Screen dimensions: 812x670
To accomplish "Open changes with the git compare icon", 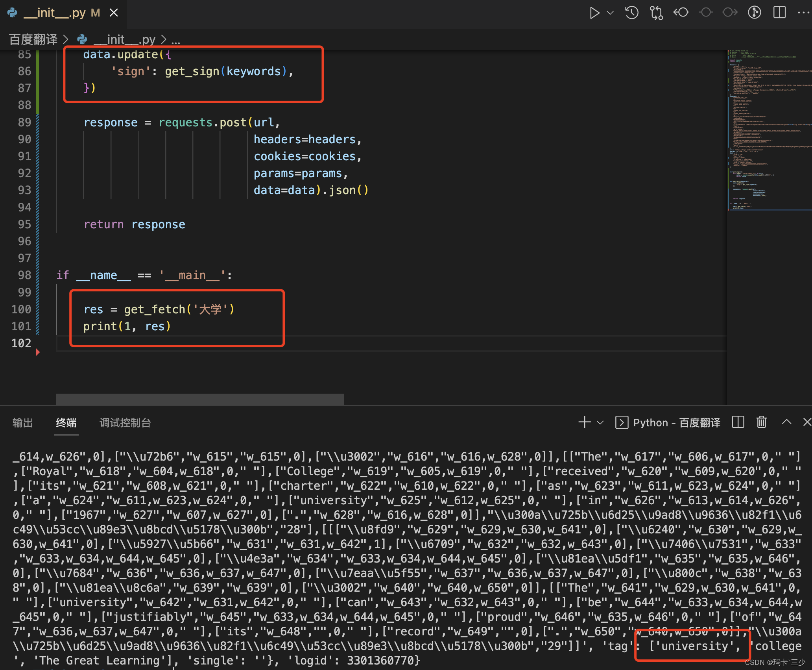I will [x=656, y=13].
